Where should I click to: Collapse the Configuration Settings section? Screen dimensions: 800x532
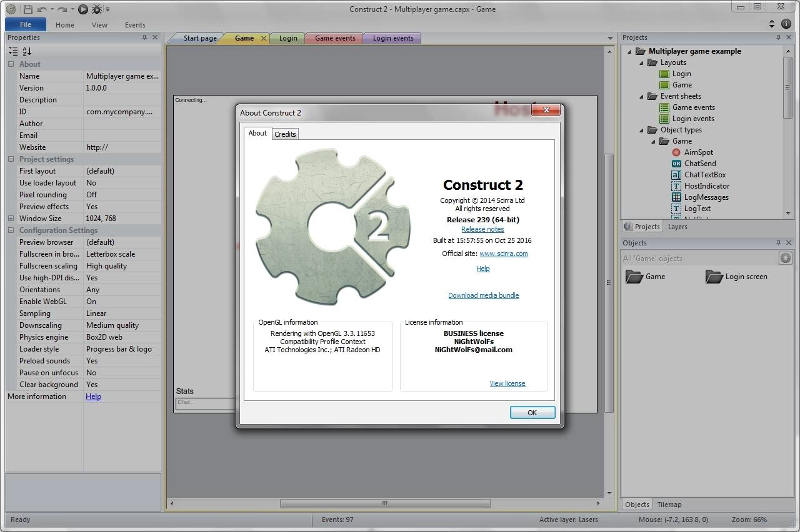[11, 230]
